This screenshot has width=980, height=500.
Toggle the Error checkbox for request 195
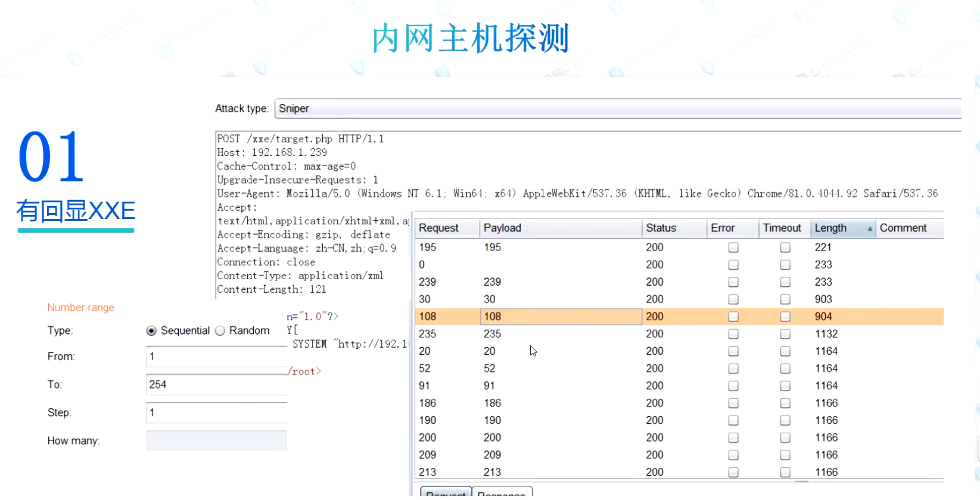733,247
